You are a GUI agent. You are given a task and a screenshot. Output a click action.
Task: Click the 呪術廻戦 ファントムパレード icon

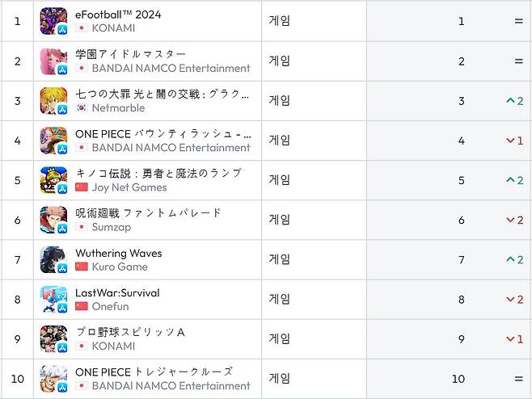53,220
